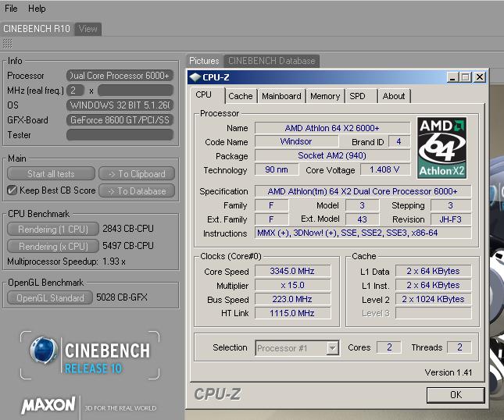Viewport: 504px width, 420px height.
Task: Select the Code Name value Windsor
Action: click(x=296, y=141)
